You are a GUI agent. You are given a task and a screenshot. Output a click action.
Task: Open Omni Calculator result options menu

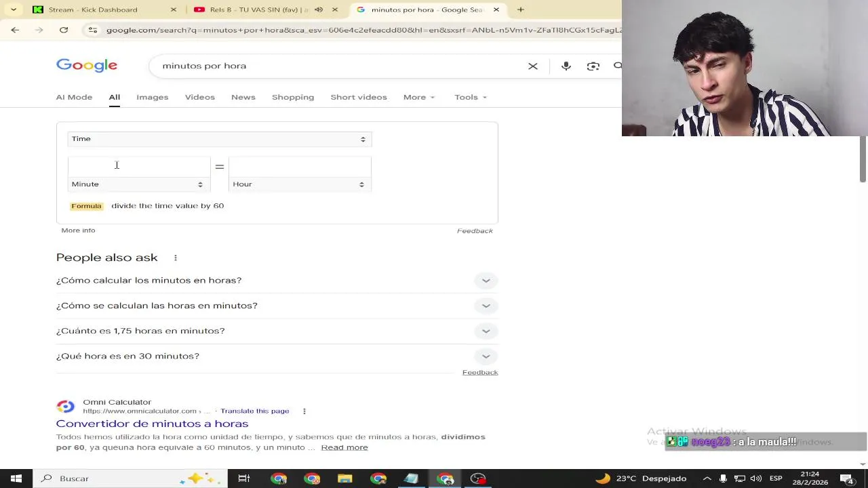tap(304, 411)
